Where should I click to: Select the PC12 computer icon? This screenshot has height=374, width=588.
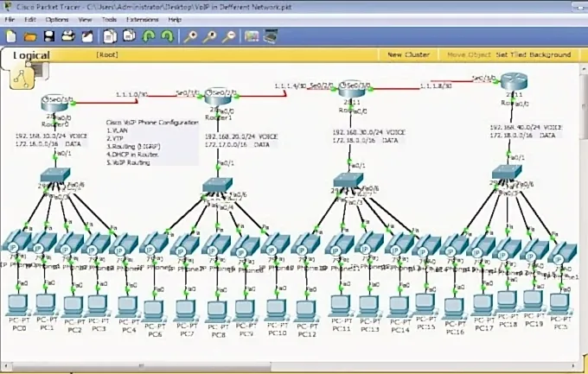pos(306,311)
